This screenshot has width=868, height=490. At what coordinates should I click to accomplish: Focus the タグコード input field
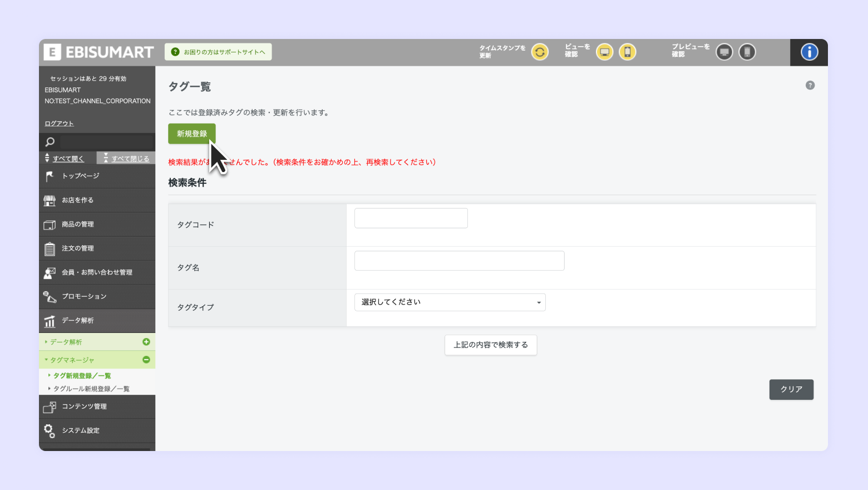pos(411,218)
